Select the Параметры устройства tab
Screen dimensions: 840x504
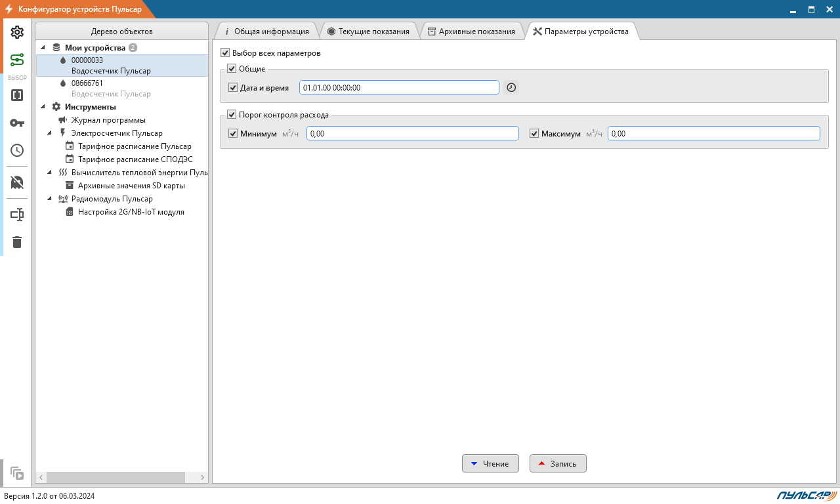tap(581, 31)
